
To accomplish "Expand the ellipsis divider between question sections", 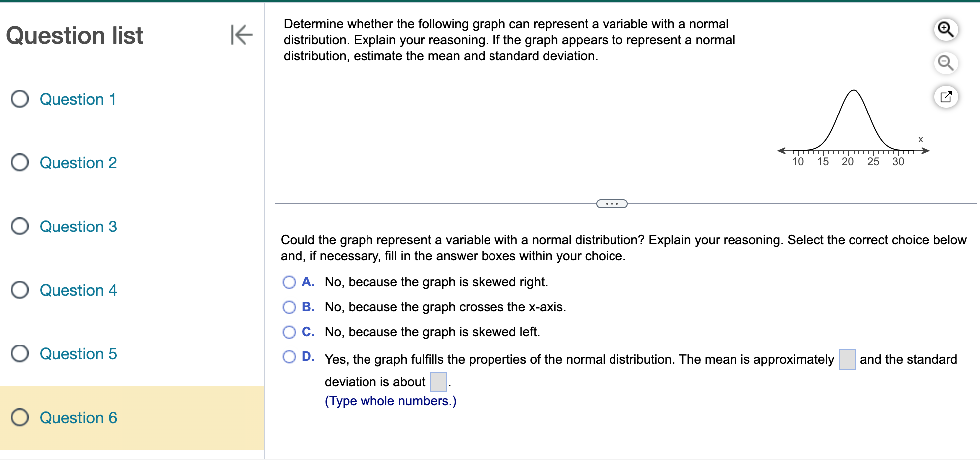I will click(612, 203).
